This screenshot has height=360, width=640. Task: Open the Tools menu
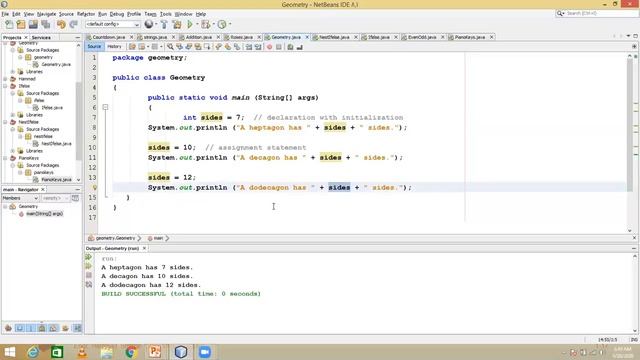pyautogui.click(x=166, y=14)
